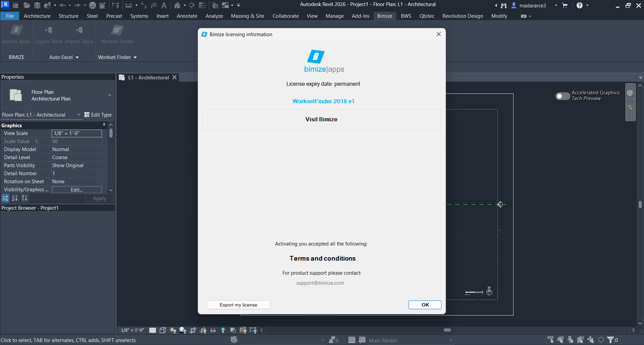Image resolution: width=644 pixels, height=345 pixels.
Task: Select the L1 - Architectural view tab
Action: (148, 77)
